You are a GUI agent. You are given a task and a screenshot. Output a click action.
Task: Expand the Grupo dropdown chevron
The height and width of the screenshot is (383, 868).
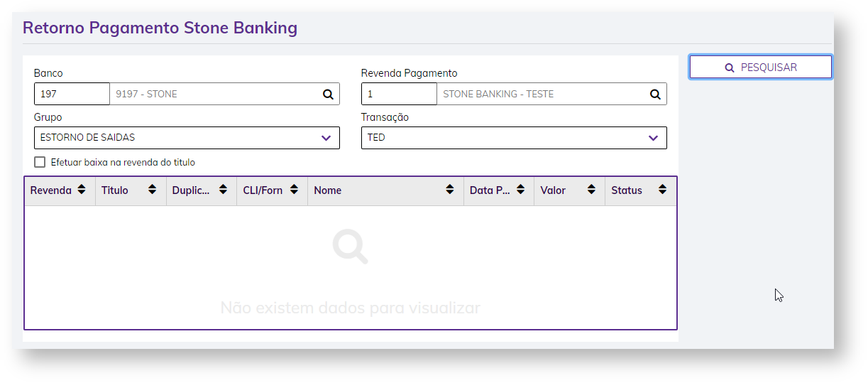tap(326, 138)
